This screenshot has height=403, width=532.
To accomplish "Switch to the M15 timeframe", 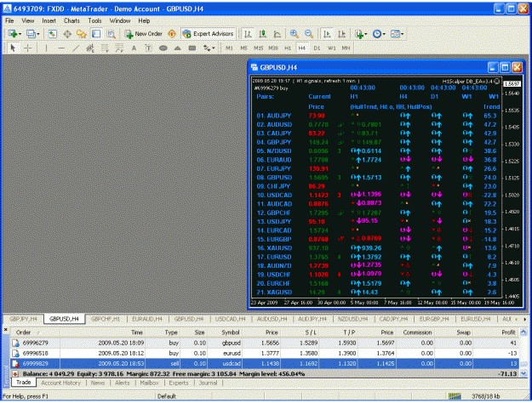I will point(259,48).
